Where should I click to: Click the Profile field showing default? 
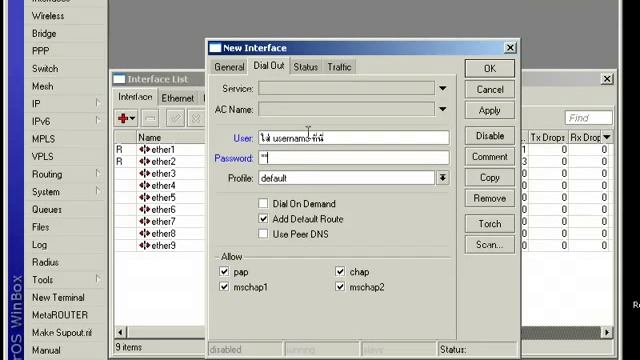[x=346, y=178]
